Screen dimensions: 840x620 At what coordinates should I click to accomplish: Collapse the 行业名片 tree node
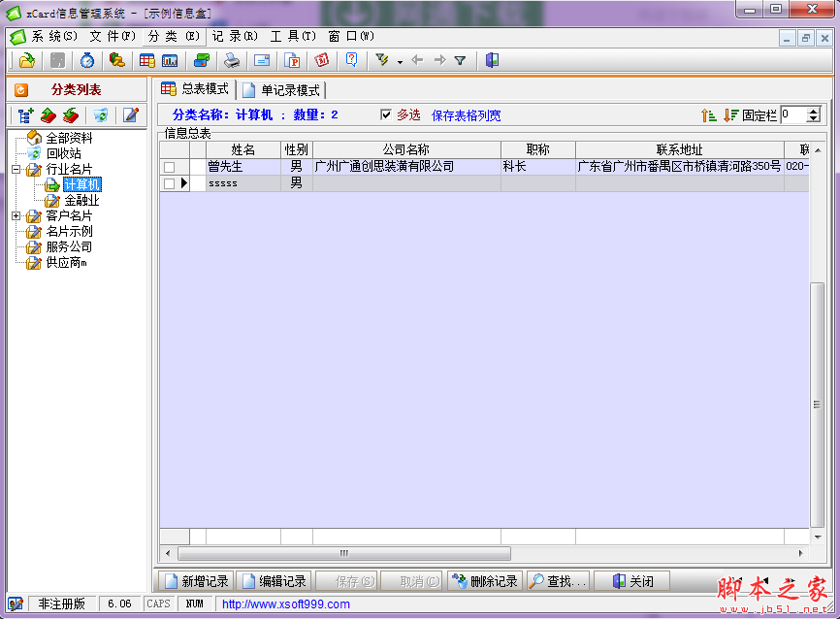16,170
